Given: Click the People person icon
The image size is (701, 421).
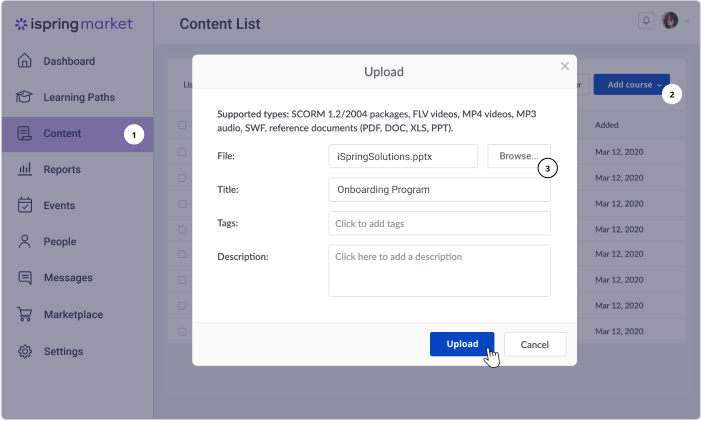Looking at the screenshot, I should (x=25, y=241).
